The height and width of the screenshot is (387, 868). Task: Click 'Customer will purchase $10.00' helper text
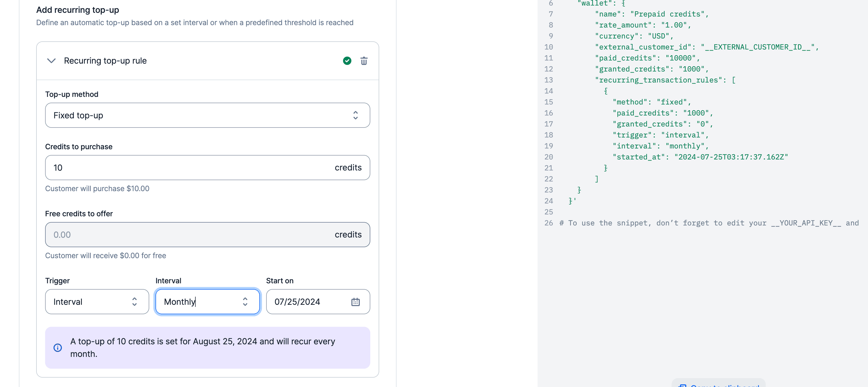point(97,189)
